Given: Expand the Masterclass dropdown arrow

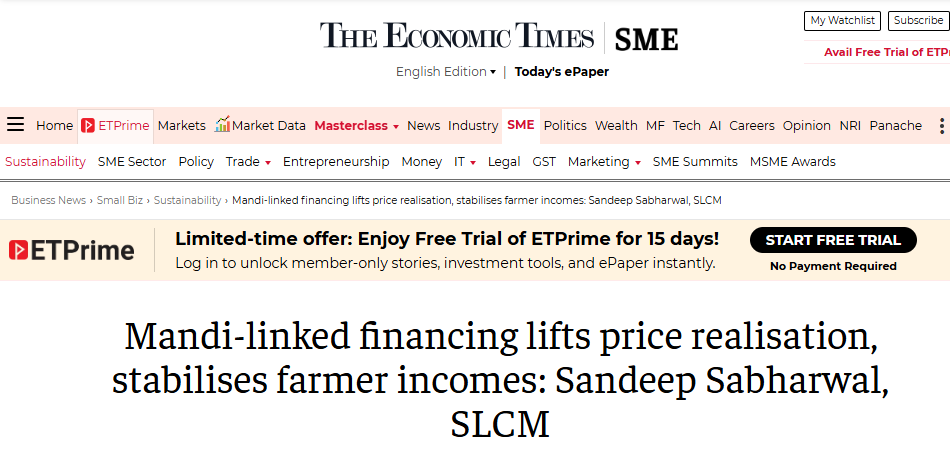Looking at the screenshot, I should (x=396, y=127).
